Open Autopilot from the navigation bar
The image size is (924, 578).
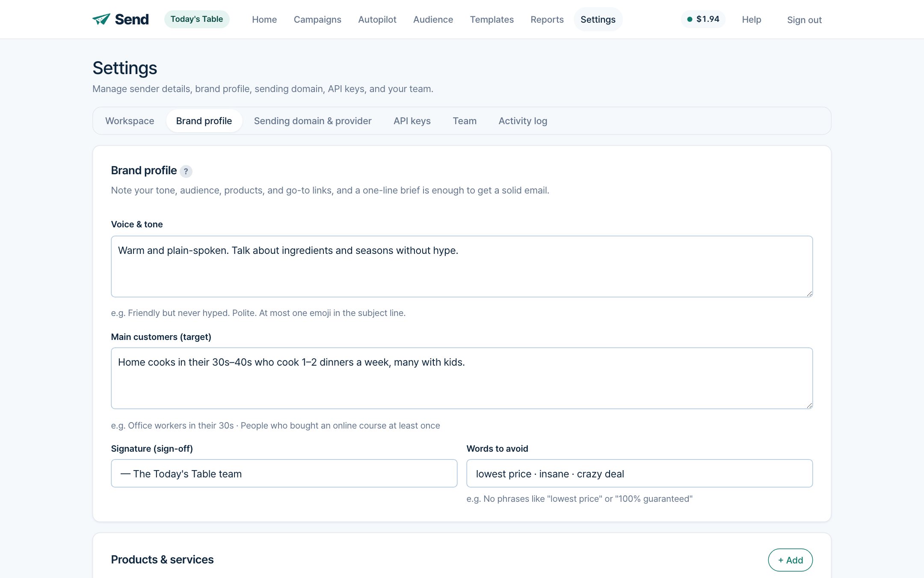tap(377, 19)
